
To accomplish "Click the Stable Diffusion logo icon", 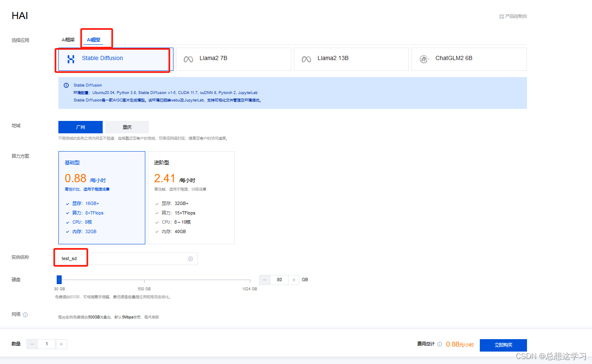I will pos(71,59).
